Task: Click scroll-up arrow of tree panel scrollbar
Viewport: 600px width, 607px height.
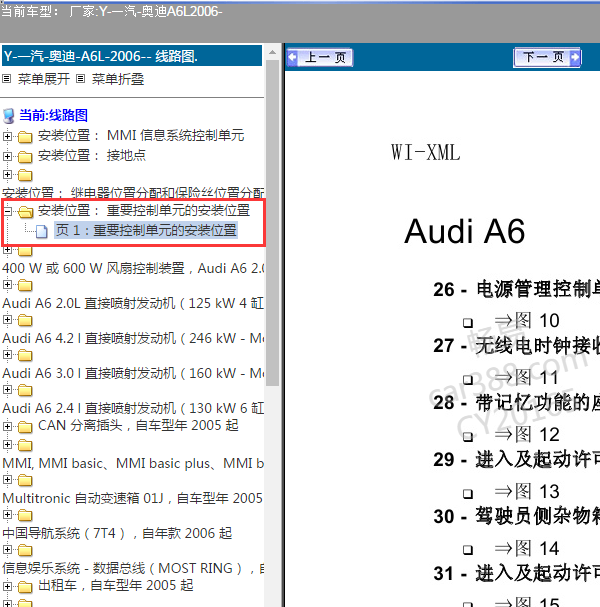Action: [x=273, y=52]
